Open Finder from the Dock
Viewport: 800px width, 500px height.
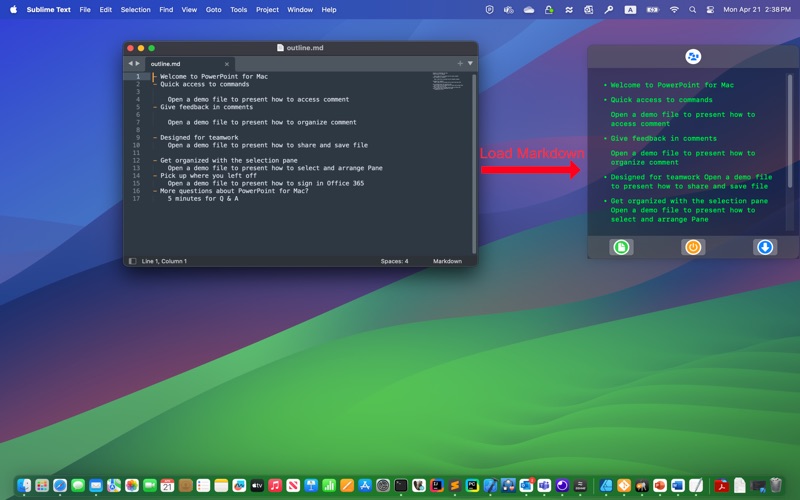coord(24,485)
